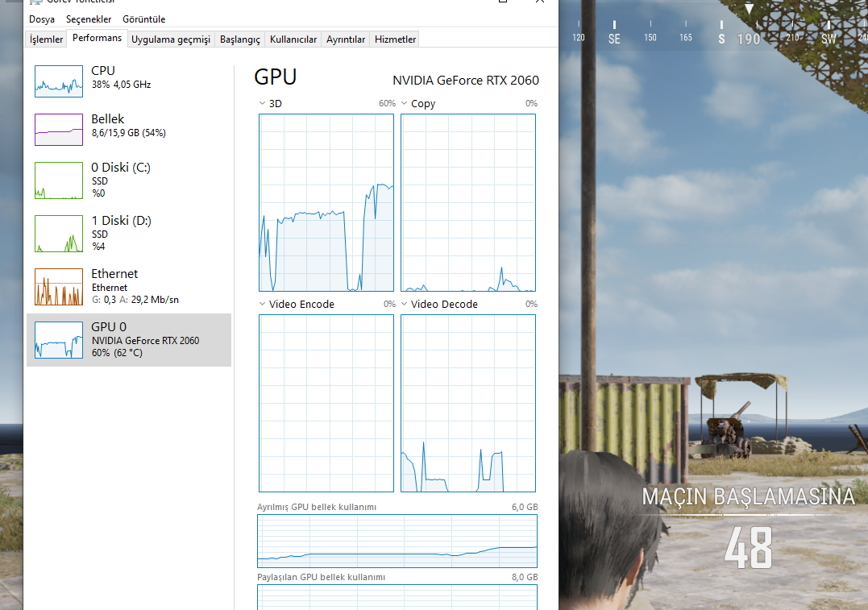Viewport: 868px width, 610px height.
Task: Switch to Uygulama geçmişi tab
Action: 171,39
